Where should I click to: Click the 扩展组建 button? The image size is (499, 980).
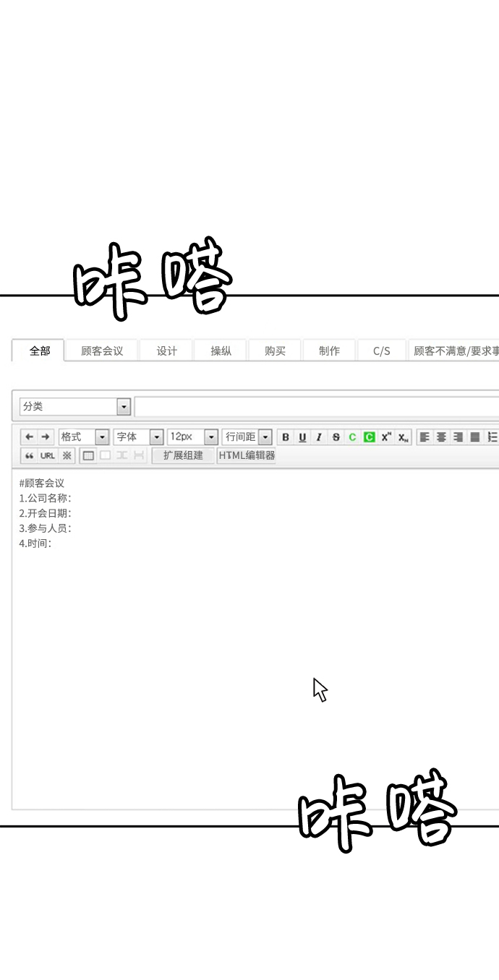point(183,456)
